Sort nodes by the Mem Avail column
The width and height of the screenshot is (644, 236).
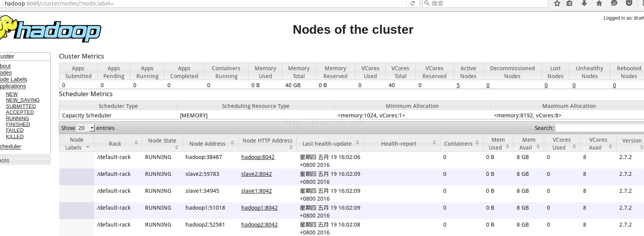tap(528, 143)
